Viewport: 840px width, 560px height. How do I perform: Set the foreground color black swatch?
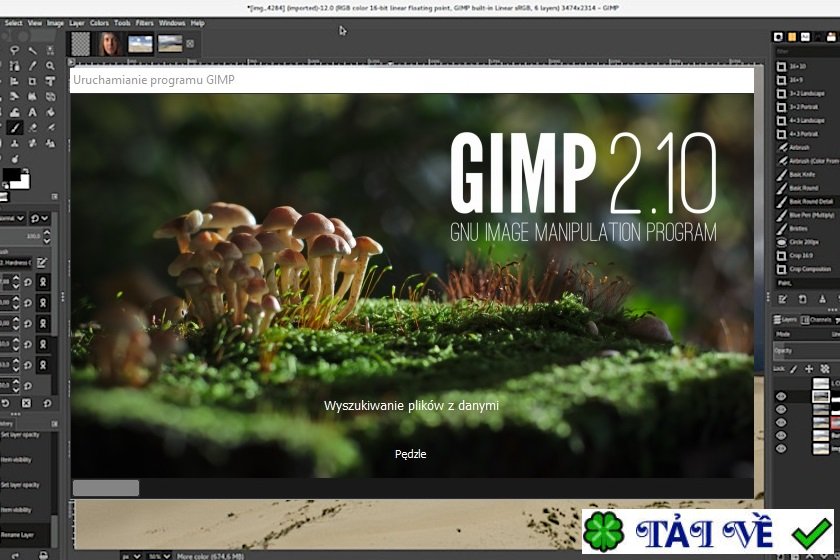point(12,175)
